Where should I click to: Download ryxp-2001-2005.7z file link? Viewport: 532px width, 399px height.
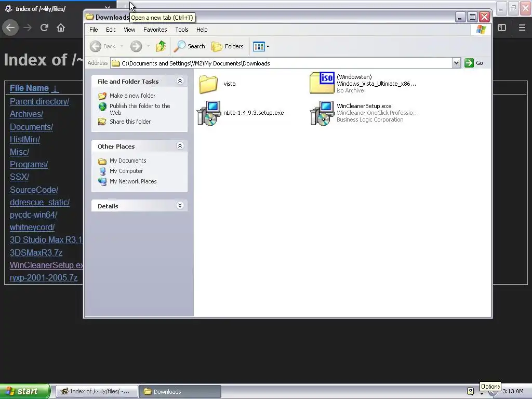coord(44,277)
